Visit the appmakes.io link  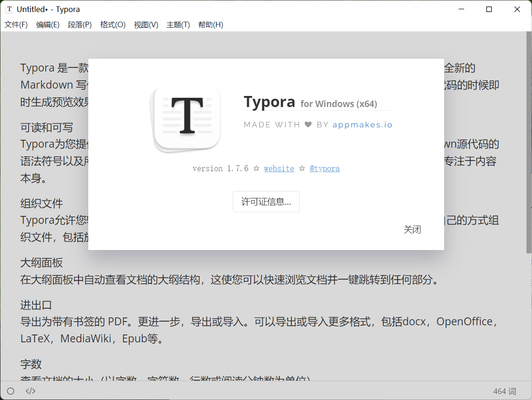(x=363, y=125)
